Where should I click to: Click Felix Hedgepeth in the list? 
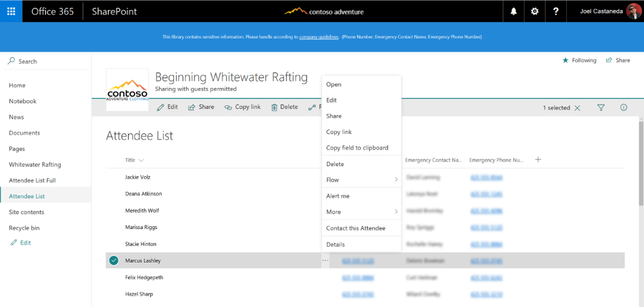click(x=144, y=278)
